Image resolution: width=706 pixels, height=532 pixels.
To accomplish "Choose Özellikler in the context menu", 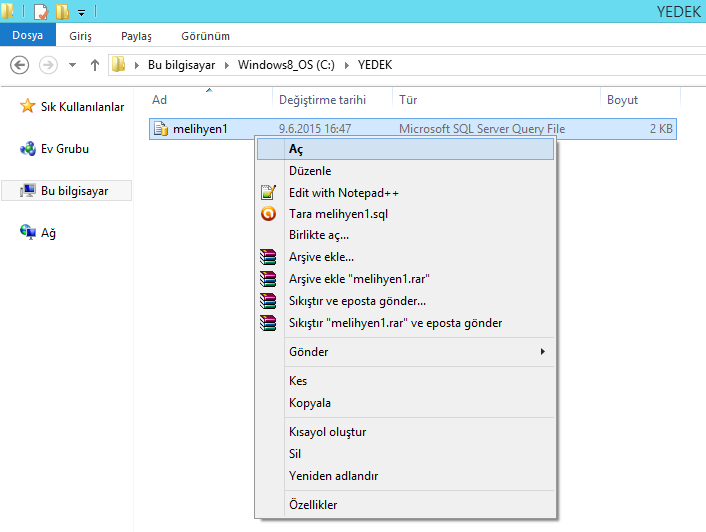I will (x=313, y=505).
